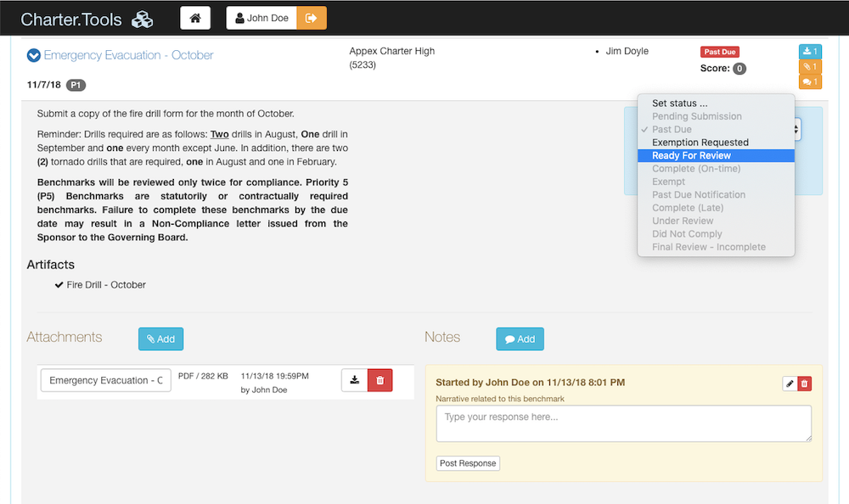Click the orange comments count badge

click(x=810, y=81)
